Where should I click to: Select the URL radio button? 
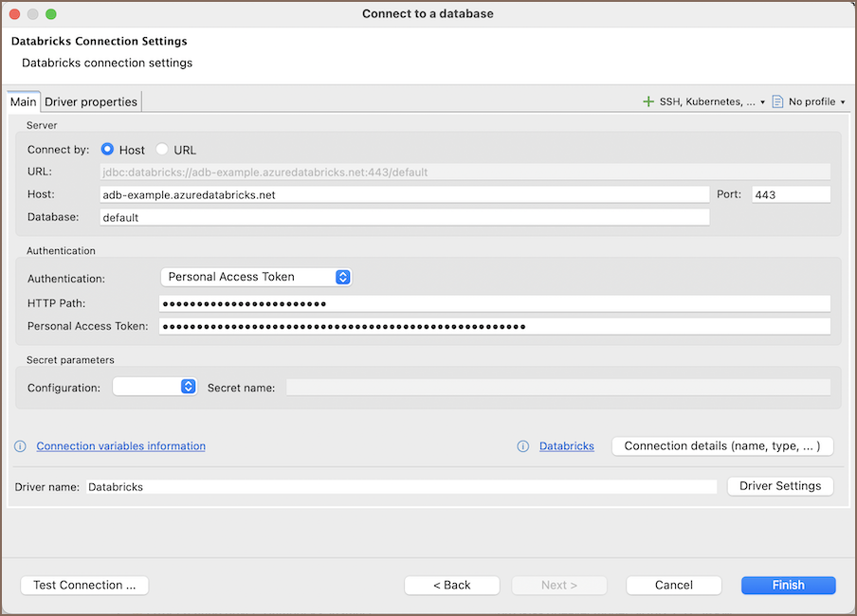[x=162, y=150]
